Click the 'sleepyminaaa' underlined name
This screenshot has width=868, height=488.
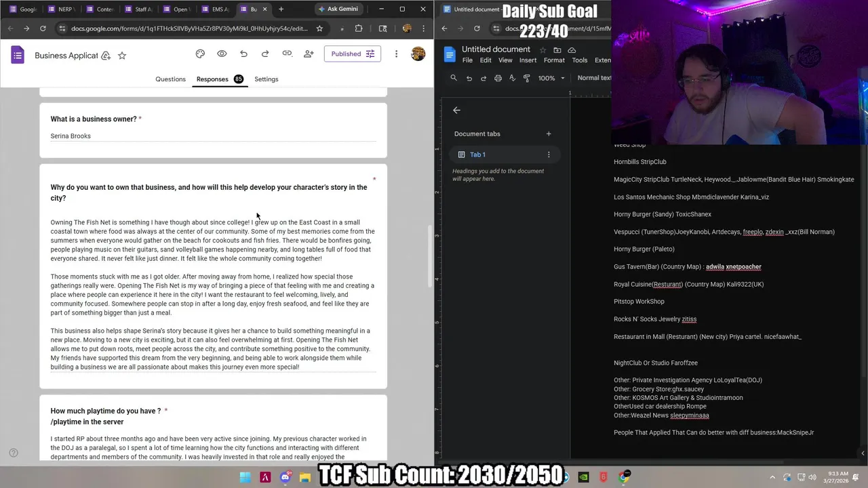coord(690,415)
